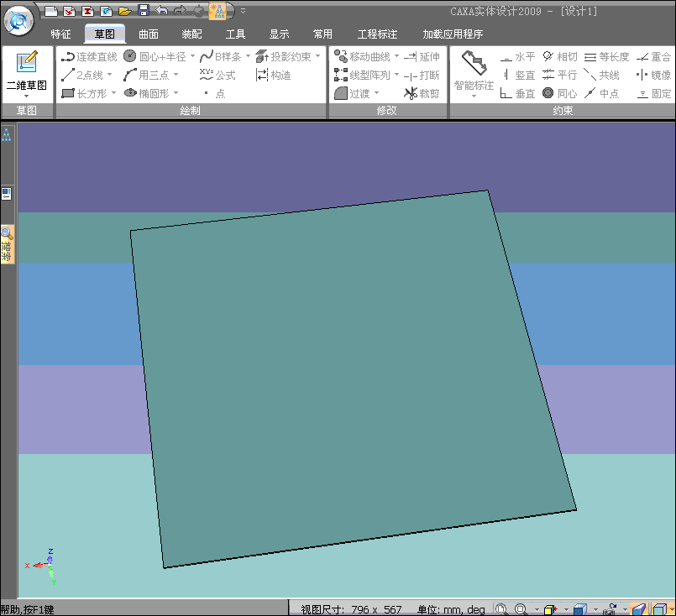Open the 加载应用程序 ribbon tab

pyautogui.click(x=453, y=34)
